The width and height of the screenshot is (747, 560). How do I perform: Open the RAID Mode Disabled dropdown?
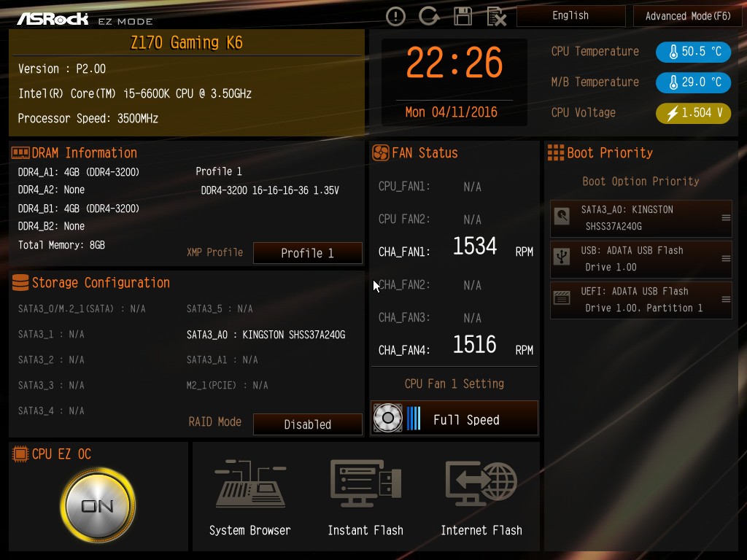tap(307, 424)
